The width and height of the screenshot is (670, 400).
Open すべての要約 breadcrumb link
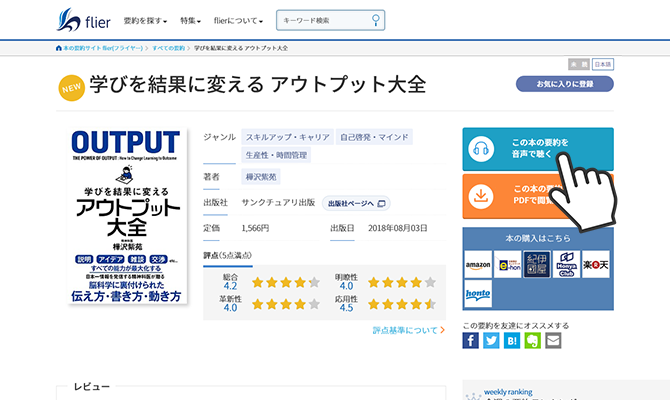point(168,48)
